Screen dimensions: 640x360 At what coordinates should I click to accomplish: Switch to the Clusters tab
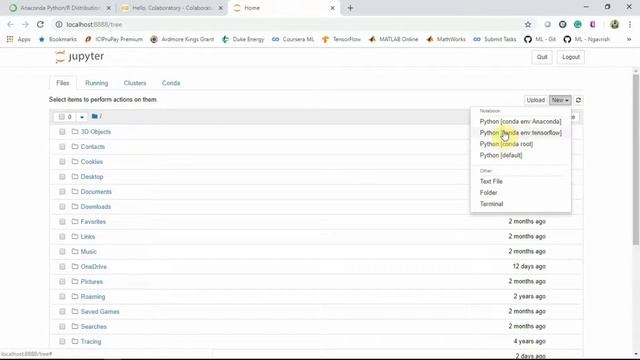point(135,83)
